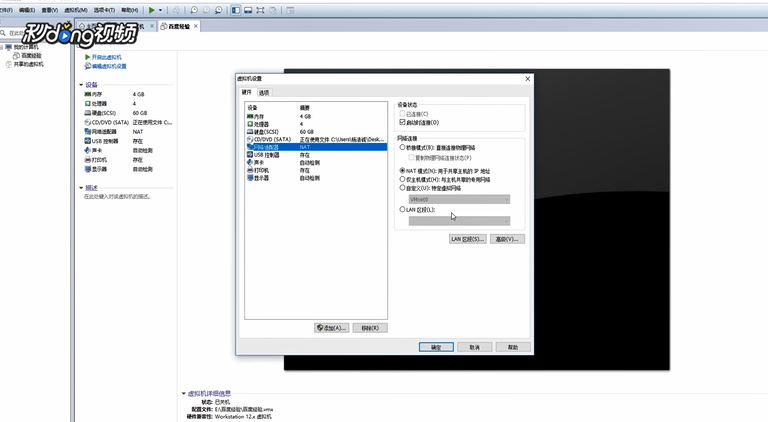The height and width of the screenshot is (422, 768).
Task: Open the 选项卡(T) menu
Action: click(104, 10)
